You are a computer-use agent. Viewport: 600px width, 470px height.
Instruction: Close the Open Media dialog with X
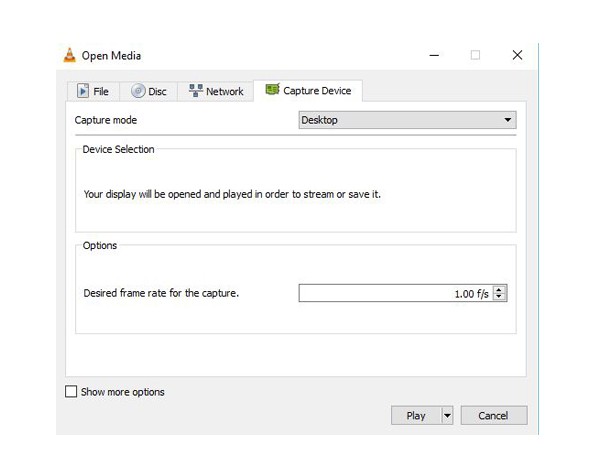(x=517, y=56)
